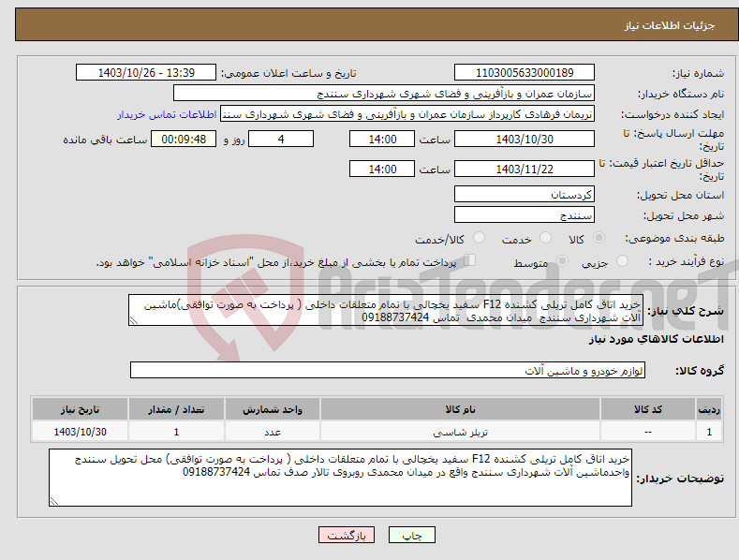Click the request creator field
The height and width of the screenshot is (560, 739).
tap(407, 114)
